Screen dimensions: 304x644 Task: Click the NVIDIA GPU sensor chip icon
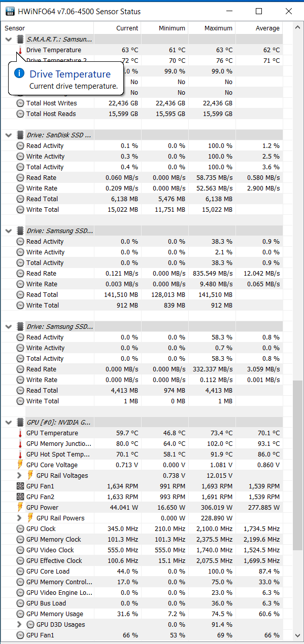click(20, 423)
